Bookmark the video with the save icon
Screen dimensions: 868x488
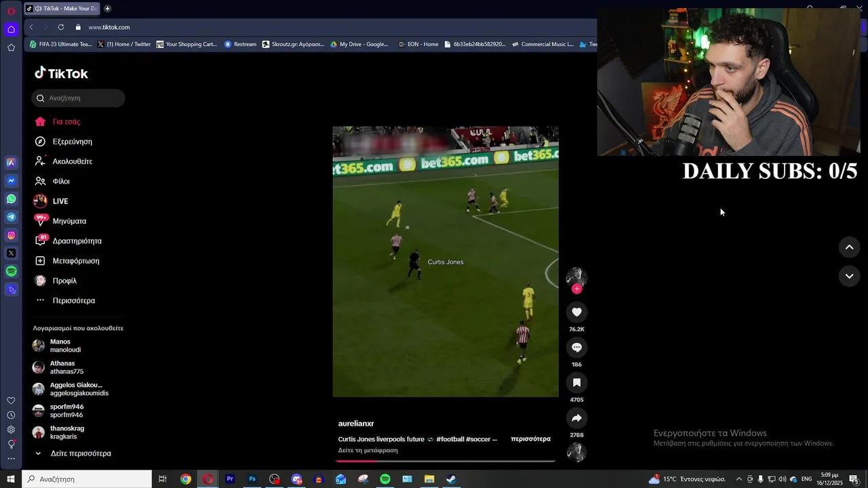tap(576, 382)
